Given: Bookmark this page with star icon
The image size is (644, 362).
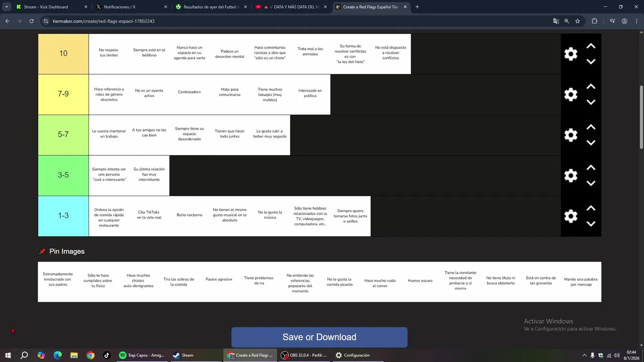Looking at the screenshot, I should (x=578, y=21).
